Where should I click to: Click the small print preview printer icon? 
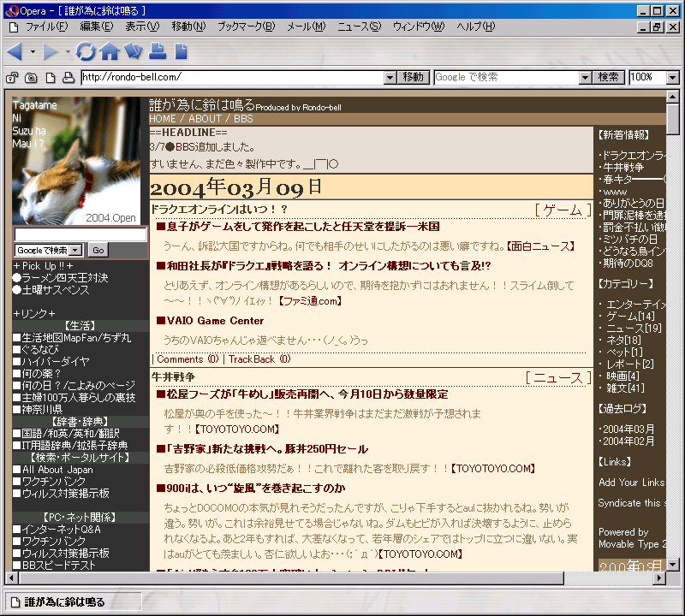pos(68,78)
